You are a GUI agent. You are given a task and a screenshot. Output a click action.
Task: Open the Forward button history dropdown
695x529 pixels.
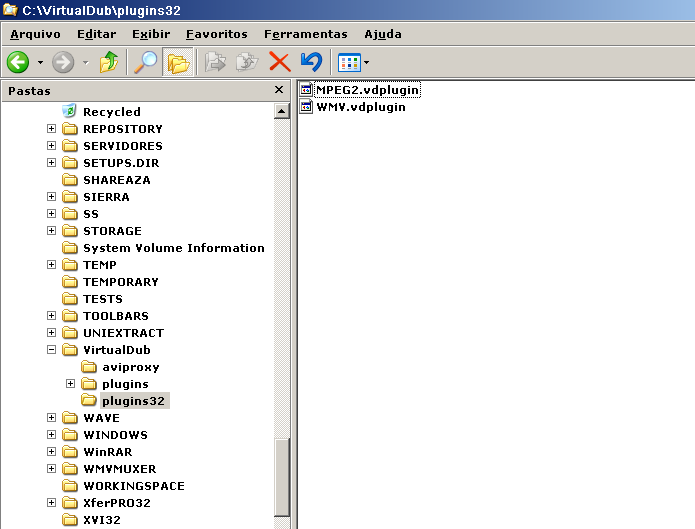click(86, 63)
